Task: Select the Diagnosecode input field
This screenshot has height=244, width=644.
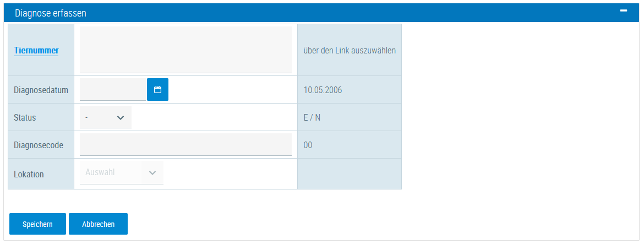Action: point(185,145)
